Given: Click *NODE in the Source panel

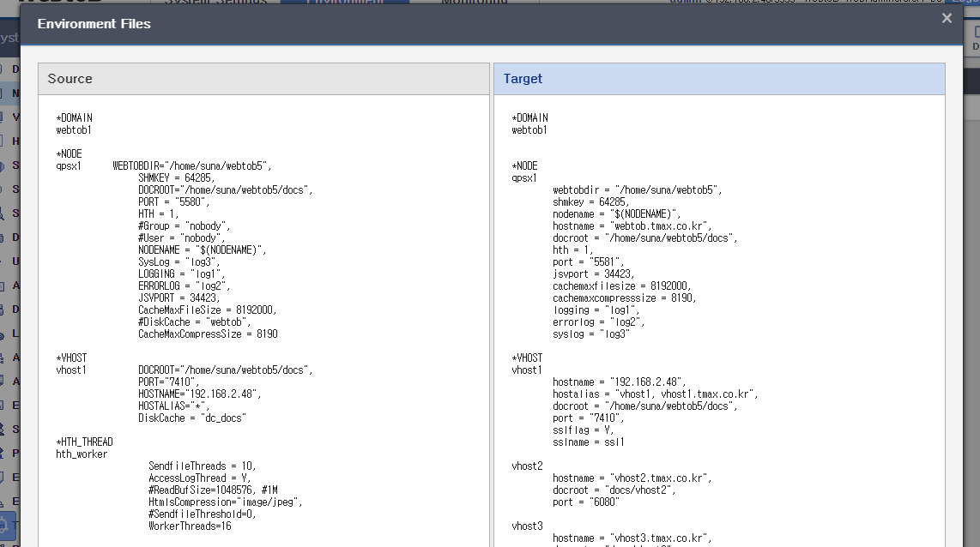Looking at the screenshot, I should tap(70, 153).
